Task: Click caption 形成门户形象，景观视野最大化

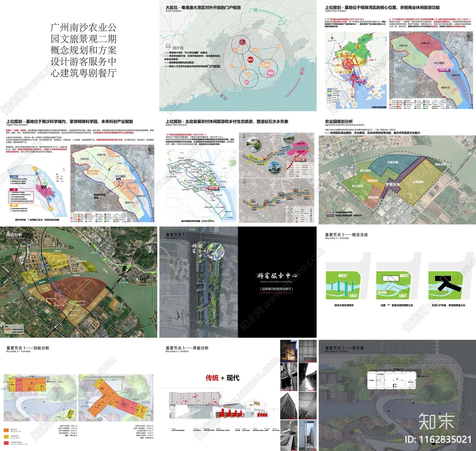Action: 448,305
